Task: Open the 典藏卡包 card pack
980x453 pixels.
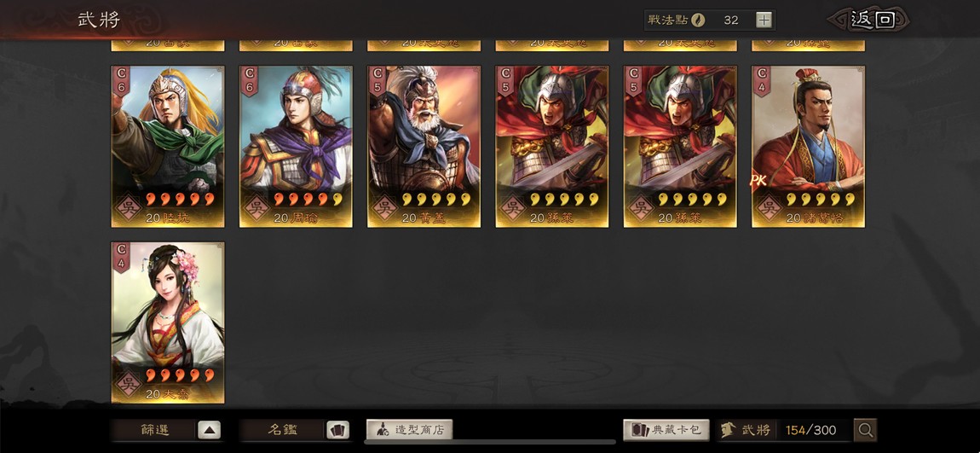Action: (x=666, y=430)
